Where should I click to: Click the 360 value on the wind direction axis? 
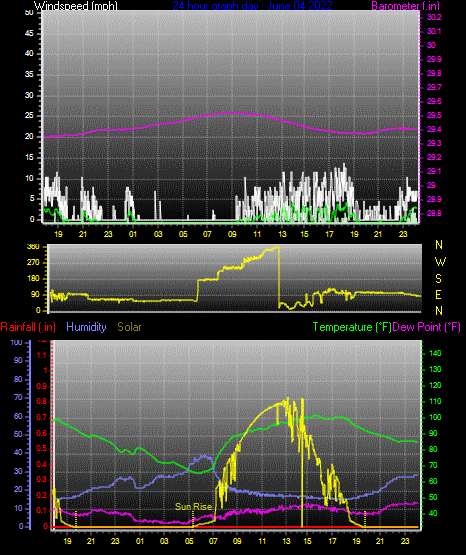(33, 247)
